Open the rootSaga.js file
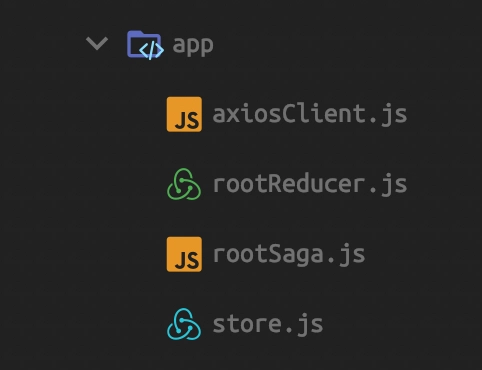The height and width of the screenshot is (370, 482). pyautogui.click(x=289, y=255)
